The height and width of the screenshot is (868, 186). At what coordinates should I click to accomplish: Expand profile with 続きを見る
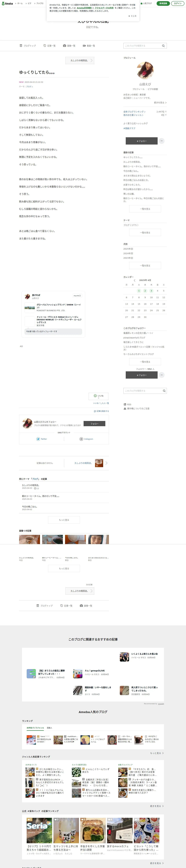160,102
